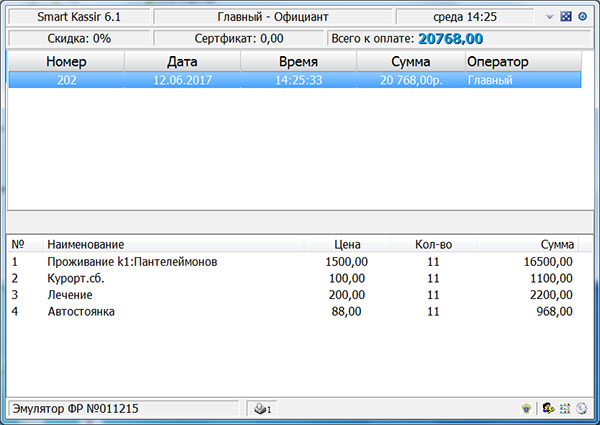Screen dimensions: 600x425
Task: Click the colored grid icon in status bar
Action: pyautogui.click(x=565, y=408)
